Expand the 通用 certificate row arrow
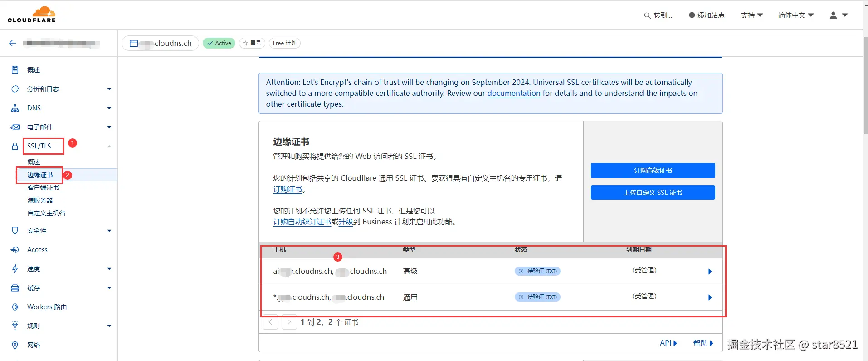Image resolution: width=868 pixels, height=361 pixels. tap(710, 297)
